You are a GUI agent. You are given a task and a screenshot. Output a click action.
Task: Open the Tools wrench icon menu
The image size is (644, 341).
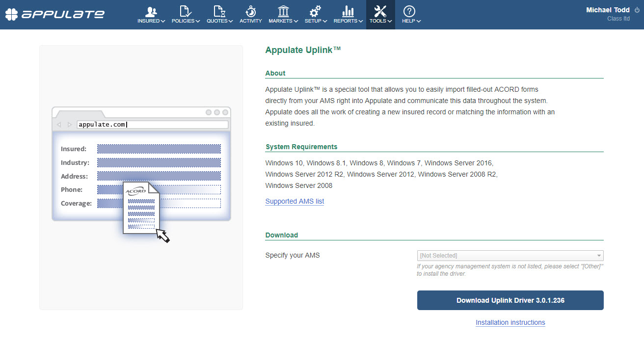(380, 12)
